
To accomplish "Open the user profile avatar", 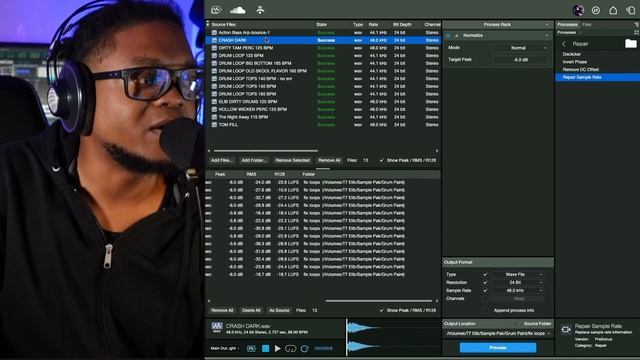I will [578, 10].
